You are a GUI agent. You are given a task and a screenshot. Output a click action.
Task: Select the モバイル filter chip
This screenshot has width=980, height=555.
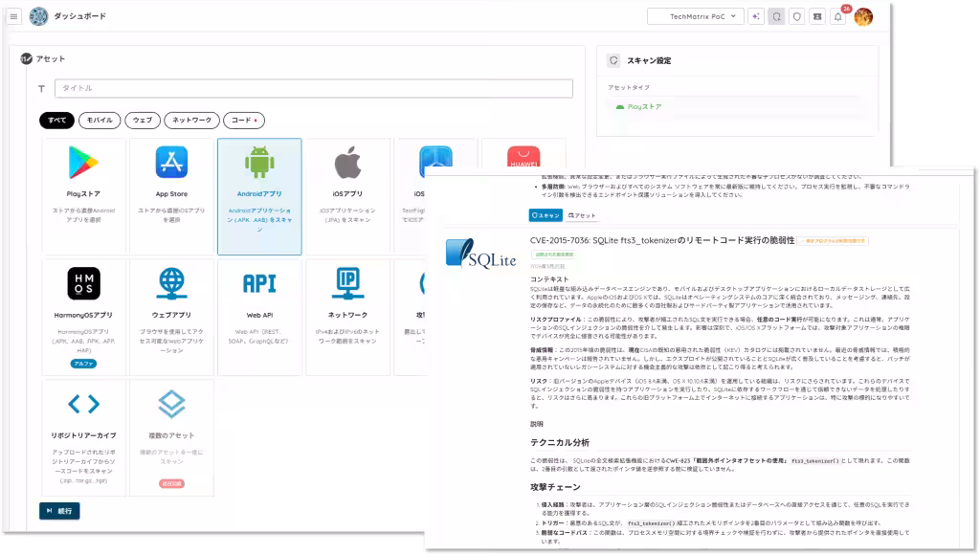100,120
